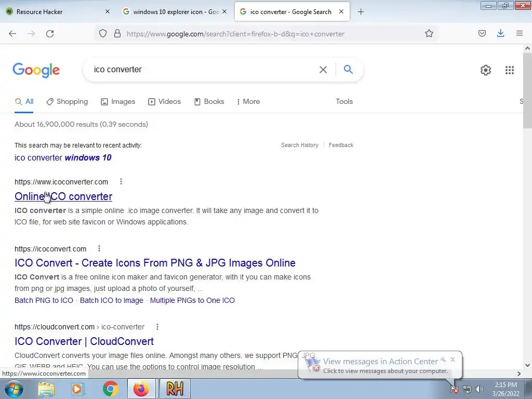The height and width of the screenshot is (399, 532).
Task: Open Windows Media Player taskbar icon
Action: 78,389
